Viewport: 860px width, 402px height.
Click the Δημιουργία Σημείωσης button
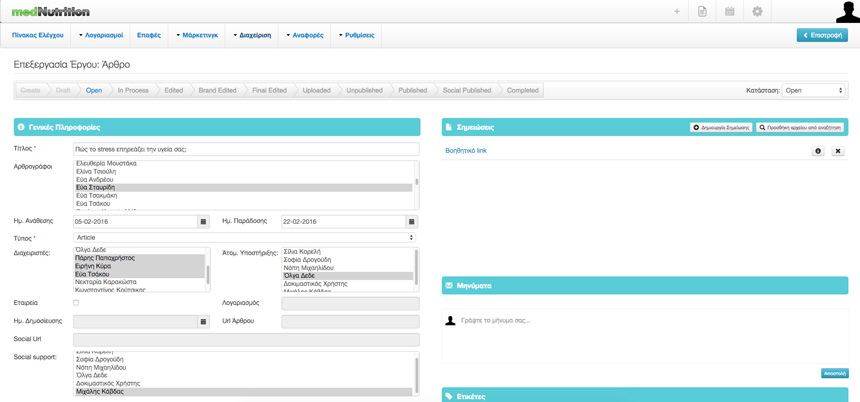(x=721, y=127)
